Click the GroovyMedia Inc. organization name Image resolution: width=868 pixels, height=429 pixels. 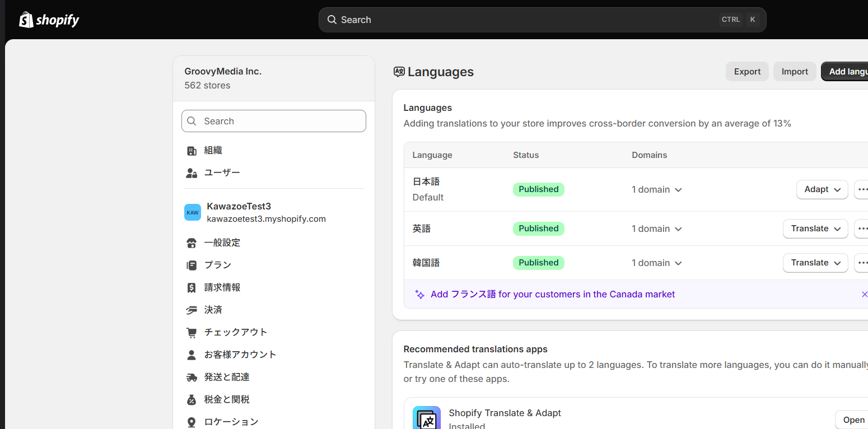pos(223,72)
